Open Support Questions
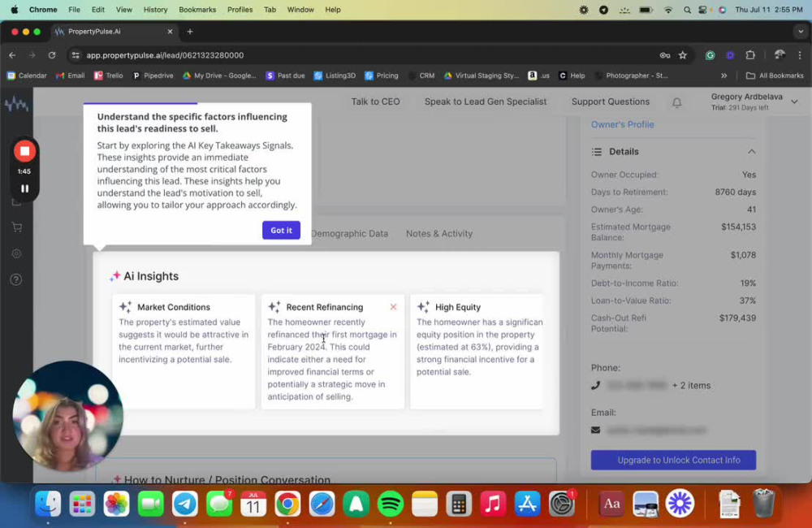Screen dimensions: 812x528 pos(610,102)
